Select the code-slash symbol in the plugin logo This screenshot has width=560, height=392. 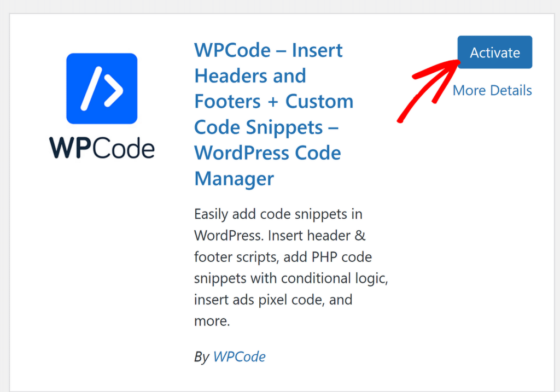click(x=101, y=87)
